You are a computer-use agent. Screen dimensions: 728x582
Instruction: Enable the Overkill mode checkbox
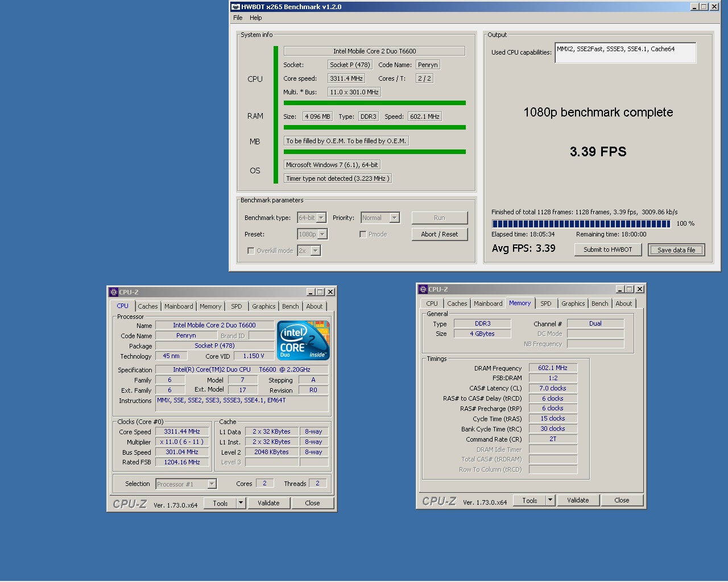coord(251,251)
